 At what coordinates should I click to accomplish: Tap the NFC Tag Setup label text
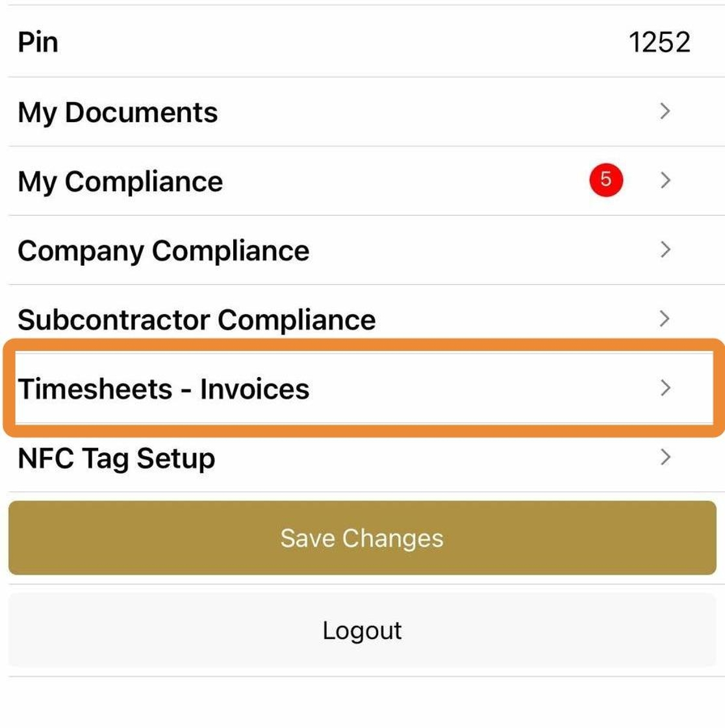click(116, 459)
